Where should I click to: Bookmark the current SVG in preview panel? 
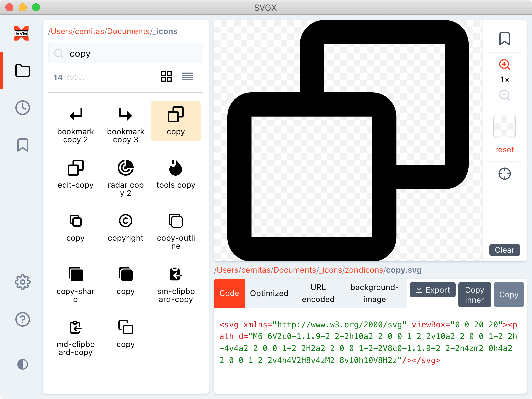point(505,39)
